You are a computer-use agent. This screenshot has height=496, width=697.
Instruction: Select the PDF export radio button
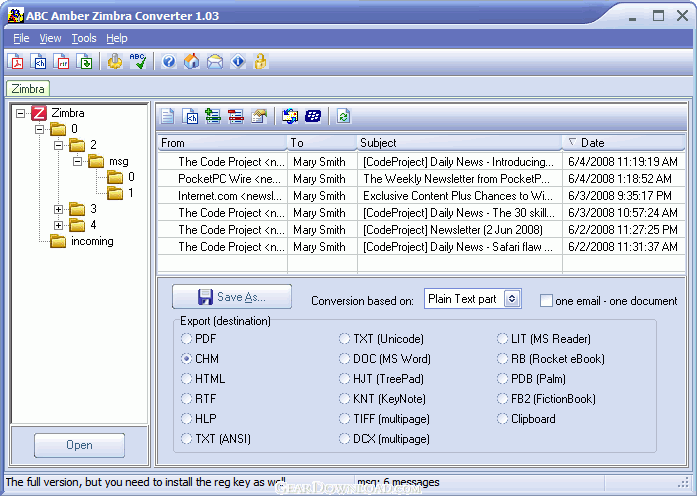pyautogui.click(x=186, y=339)
